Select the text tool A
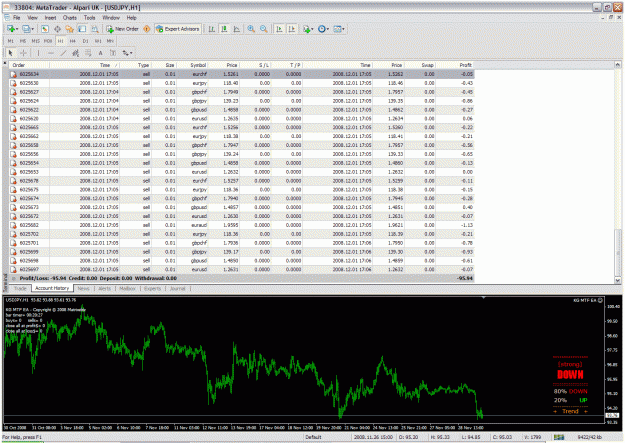625x443 pixels. pos(100,53)
